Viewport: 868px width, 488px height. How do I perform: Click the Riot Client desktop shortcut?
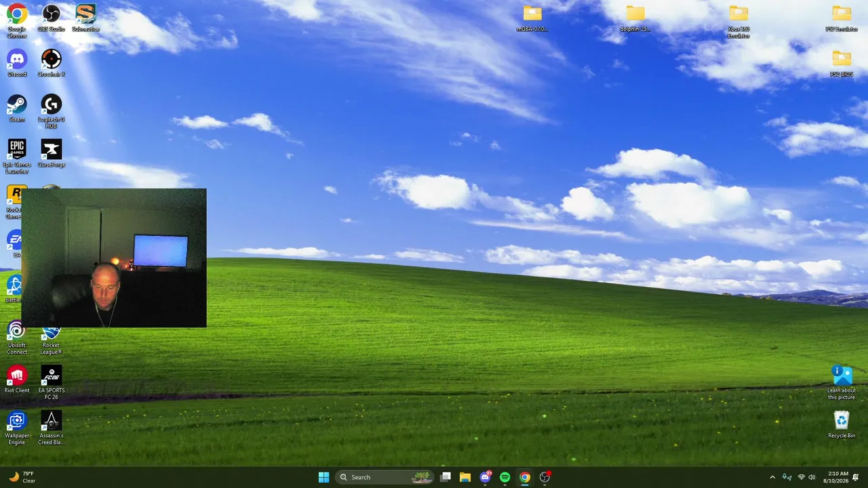pyautogui.click(x=17, y=380)
